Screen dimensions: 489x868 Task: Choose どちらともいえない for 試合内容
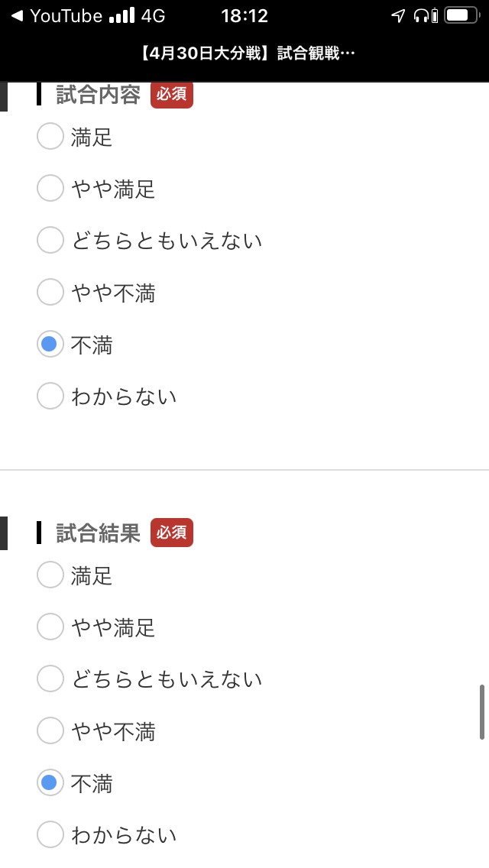click(50, 240)
